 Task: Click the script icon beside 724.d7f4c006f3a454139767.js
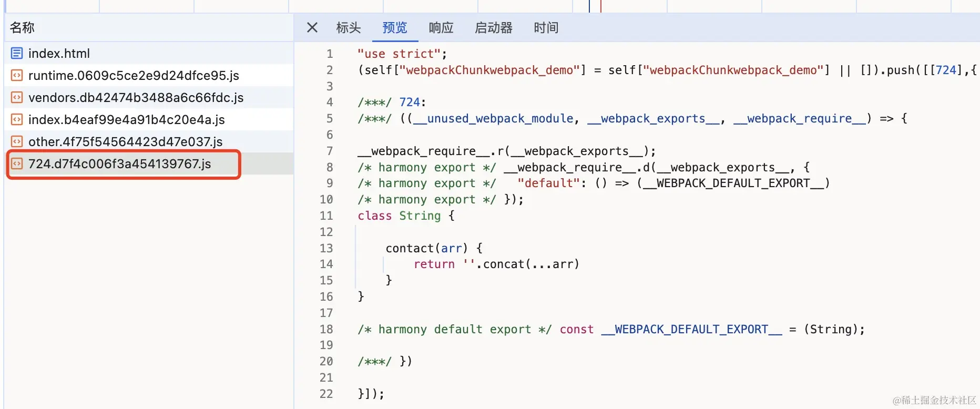(17, 163)
